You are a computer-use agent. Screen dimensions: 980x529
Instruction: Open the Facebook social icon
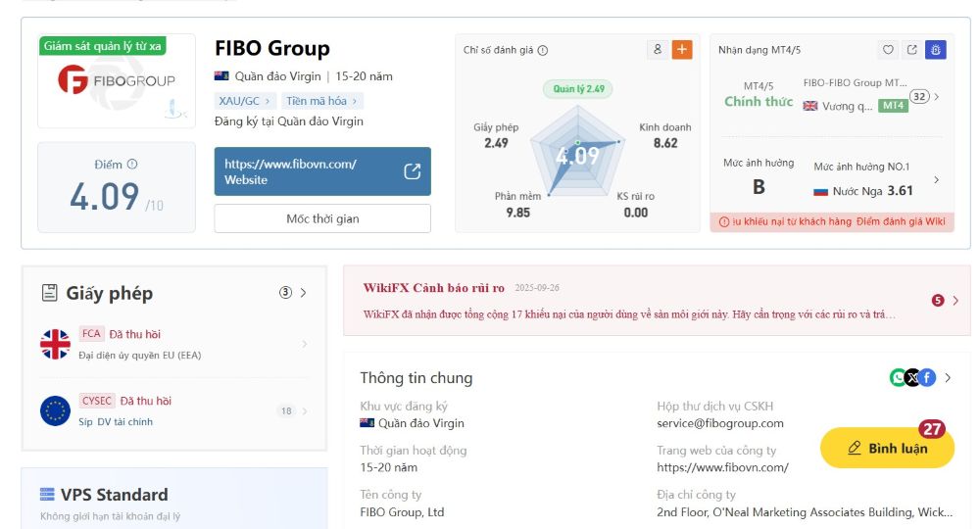927,377
